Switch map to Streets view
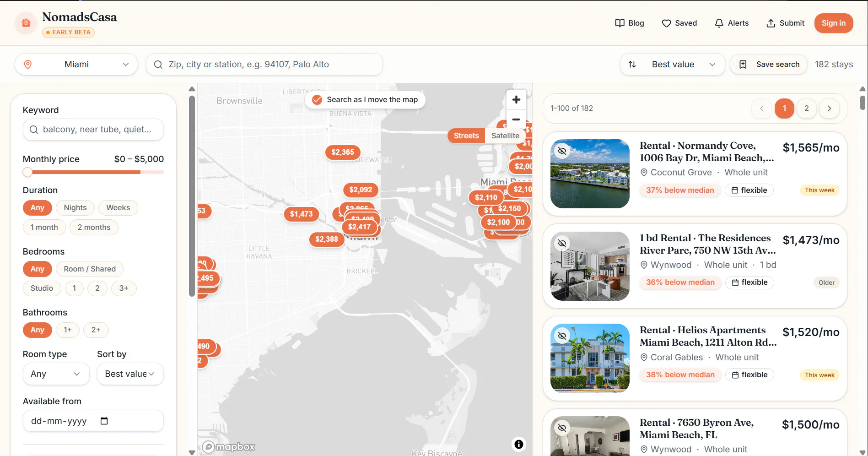 [x=466, y=136]
